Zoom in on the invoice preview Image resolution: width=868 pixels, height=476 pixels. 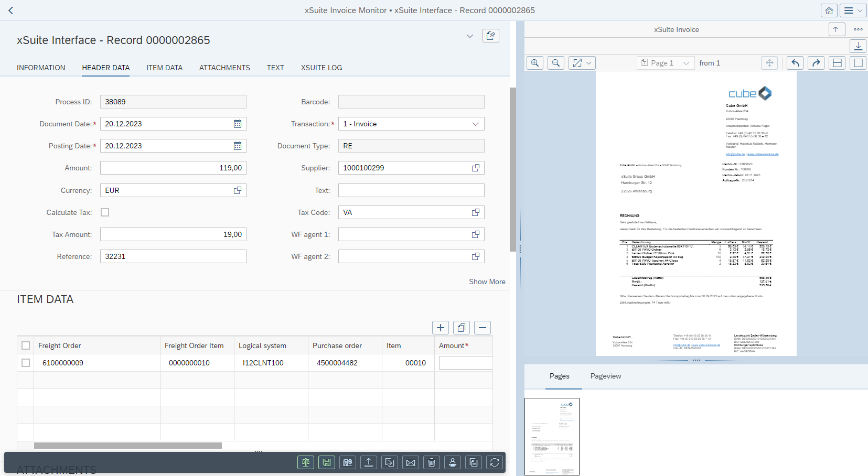[x=534, y=62]
